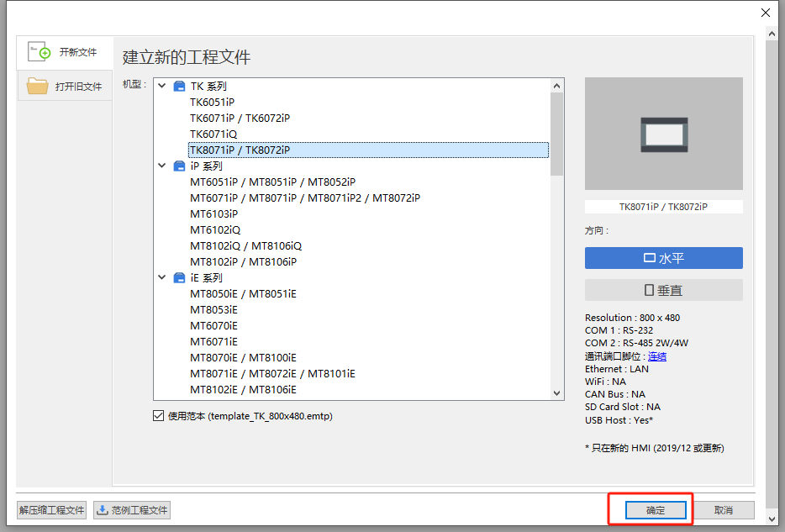Image resolution: width=785 pixels, height=532 pixels.
Task: Select model MT8071iE / MT8072iE / MT8101iE
Action: coord(272,373)
